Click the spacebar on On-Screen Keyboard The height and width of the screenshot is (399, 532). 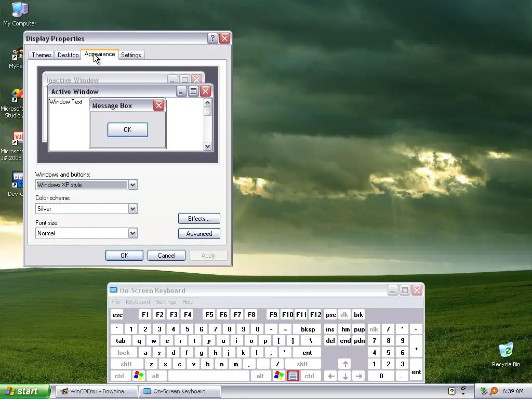coord(209,376)
